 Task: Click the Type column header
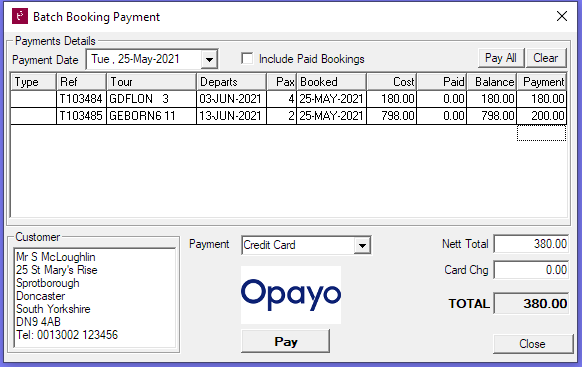[x=33, y=82]
